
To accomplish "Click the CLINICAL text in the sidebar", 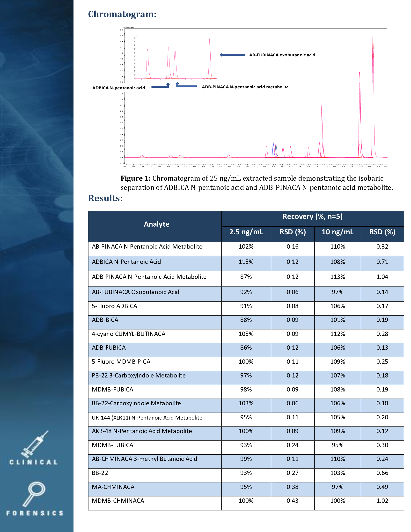I will tap(34, 462).
